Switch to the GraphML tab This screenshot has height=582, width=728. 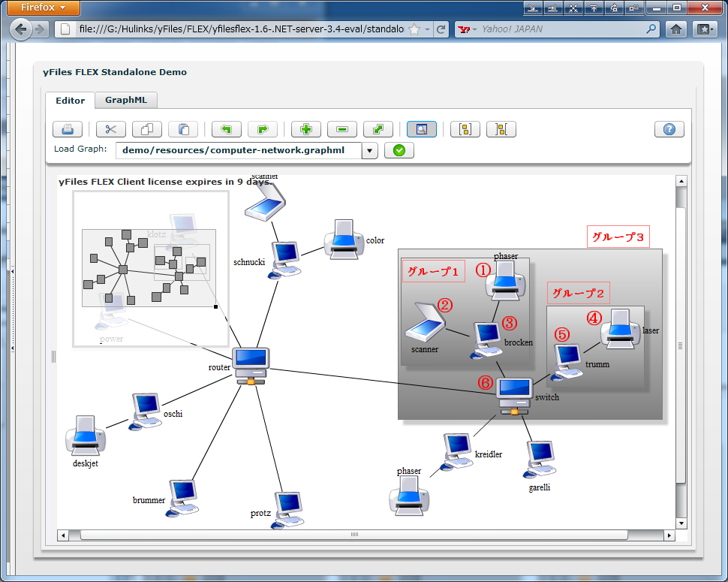click(x=126, y=100)
